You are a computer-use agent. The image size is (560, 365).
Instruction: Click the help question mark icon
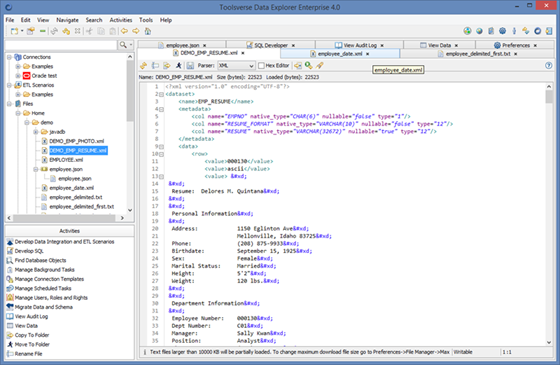(549, 65)
